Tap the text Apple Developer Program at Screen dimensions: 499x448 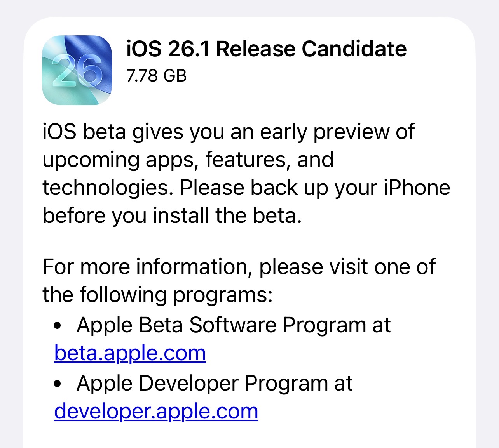pos(215,384)
